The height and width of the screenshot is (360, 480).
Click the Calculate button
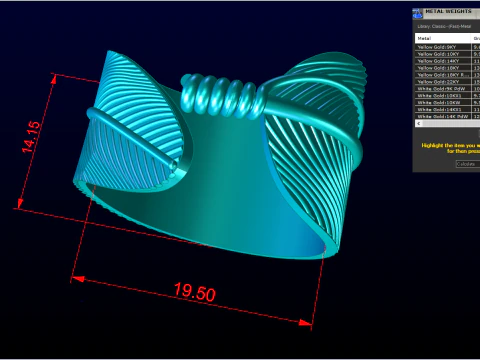[468, 164]
